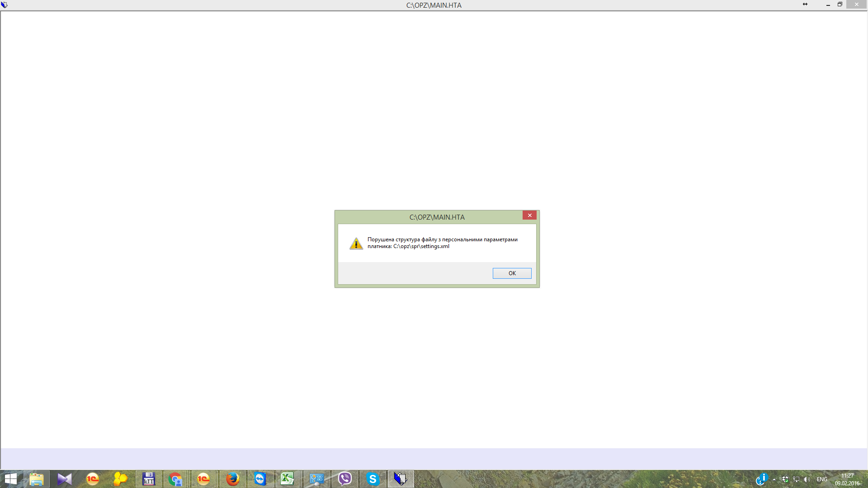
Task: Open the second 1C icon in taskbar
Action: (203, 479)
